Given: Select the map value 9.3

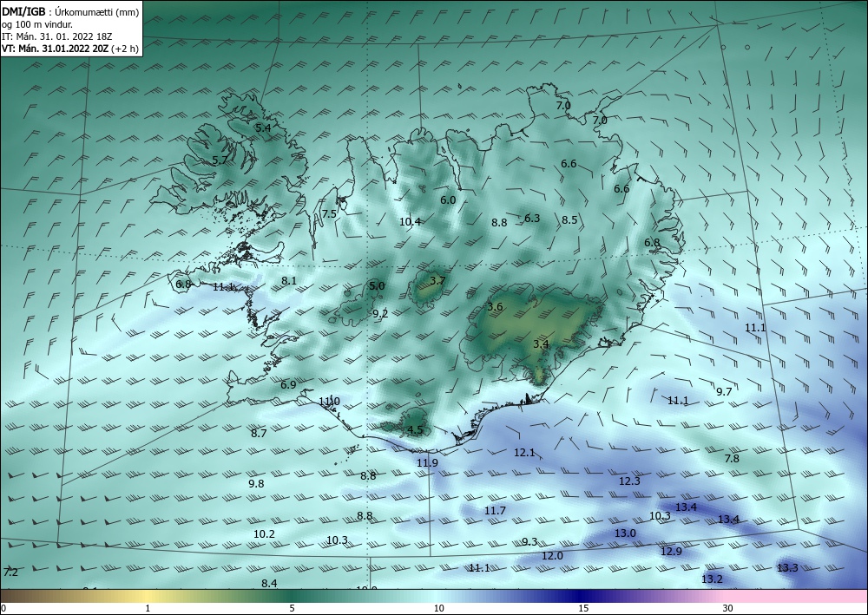Looking at the screenshot, I should [x=529, y=542].
